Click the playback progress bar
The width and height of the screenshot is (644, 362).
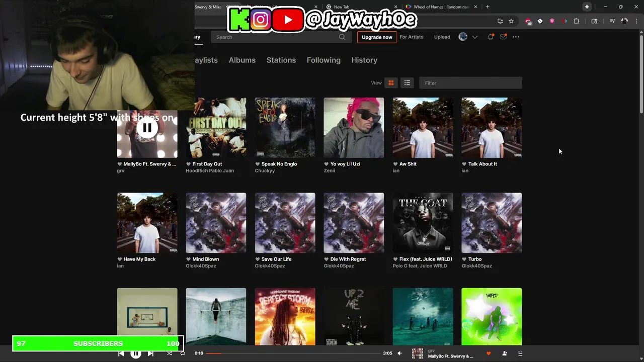point(293,353)
